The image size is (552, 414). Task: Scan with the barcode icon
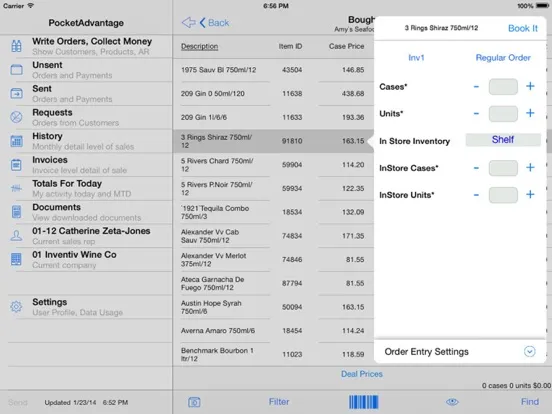coord(364,402)
